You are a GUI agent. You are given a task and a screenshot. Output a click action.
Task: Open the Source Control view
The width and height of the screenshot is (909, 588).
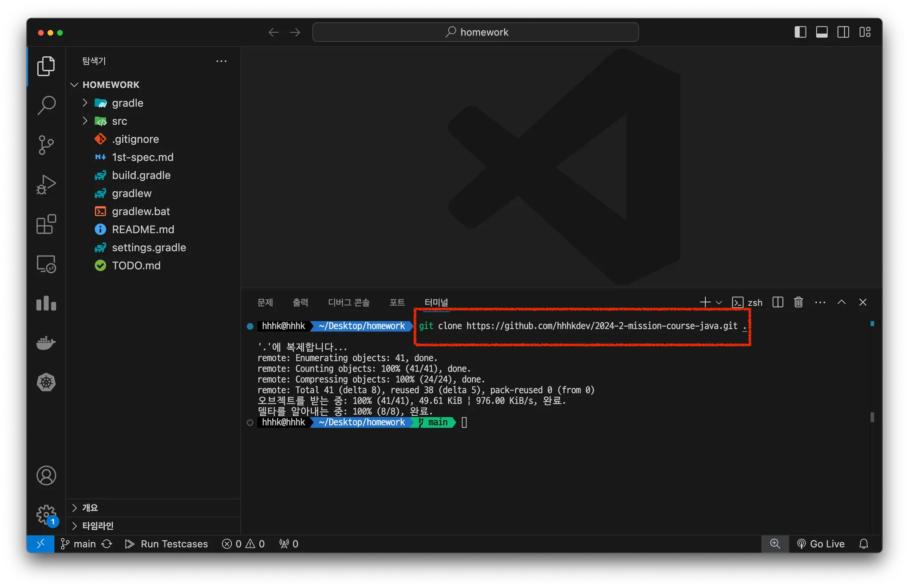click(x=46, y=145)
